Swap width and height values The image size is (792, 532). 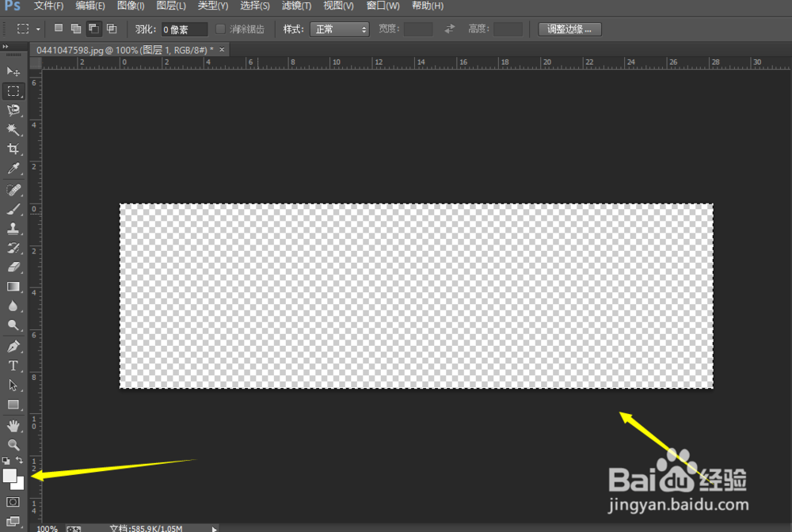[450, 28]
